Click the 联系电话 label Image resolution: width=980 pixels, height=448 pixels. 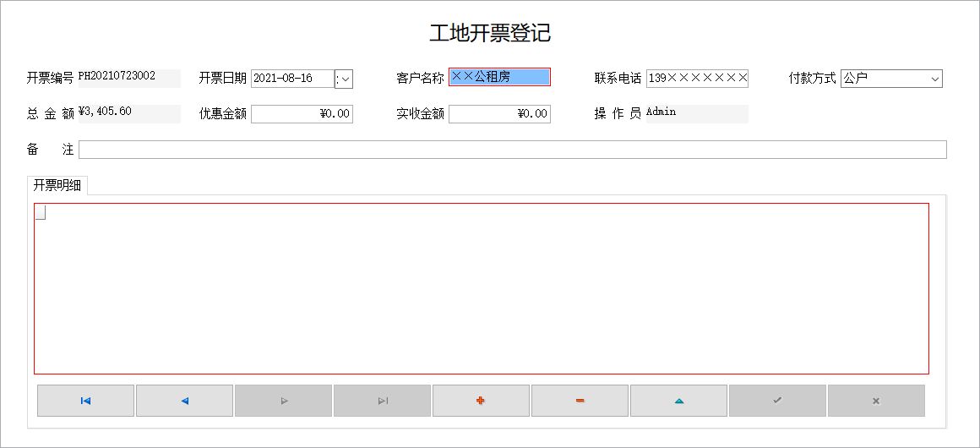click(x=618, y=79)
